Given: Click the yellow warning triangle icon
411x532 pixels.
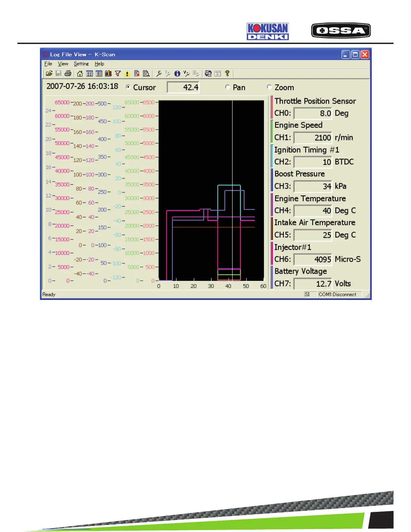Looking at the screenshot, I should (127, 74).
